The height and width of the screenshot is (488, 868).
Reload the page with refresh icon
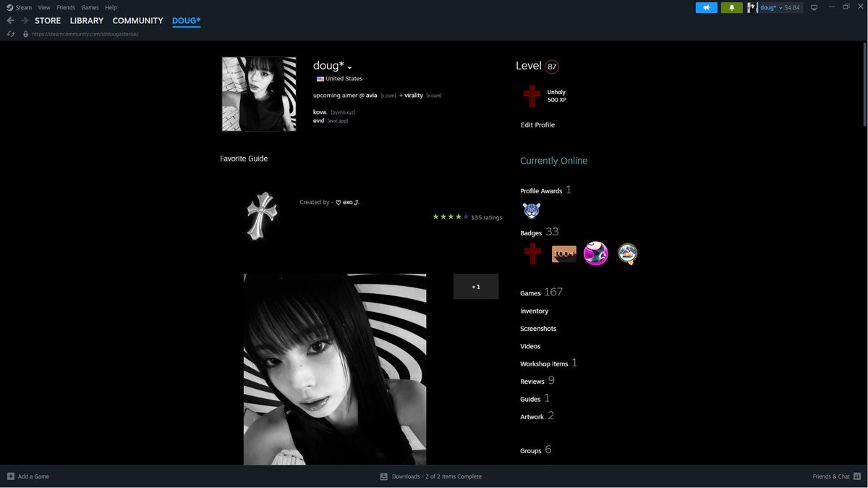tap(11, 34)
